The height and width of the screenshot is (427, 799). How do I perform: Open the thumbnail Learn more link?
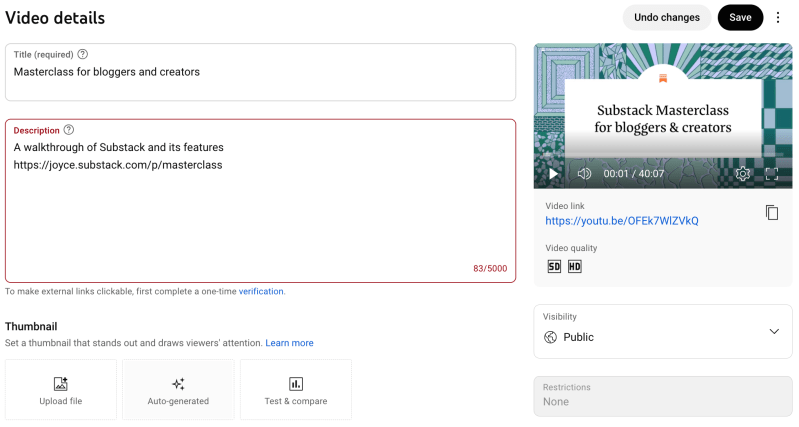click(289, 343)
